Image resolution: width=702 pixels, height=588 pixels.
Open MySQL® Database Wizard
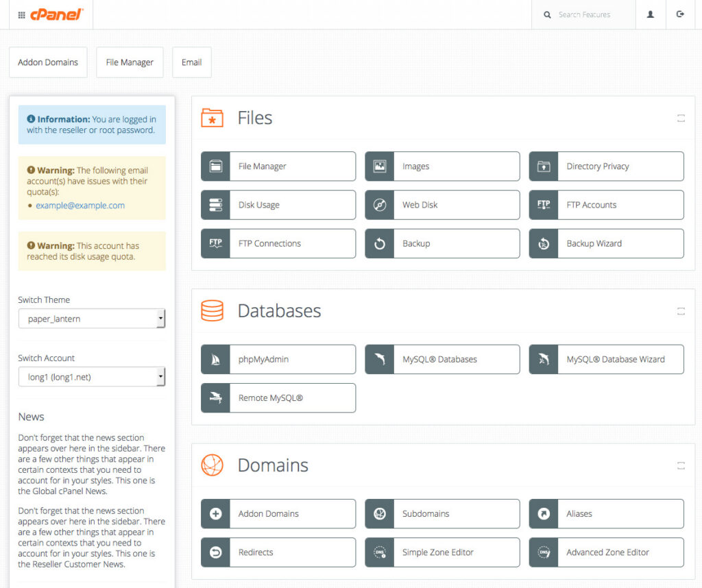(x=606, y=359)
